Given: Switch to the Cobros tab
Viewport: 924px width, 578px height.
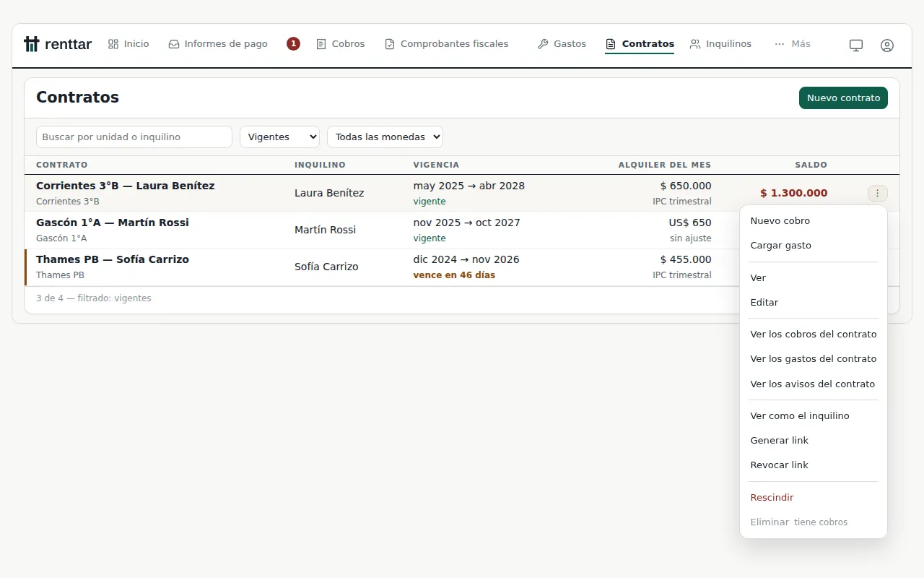Looking at the screenshot, I should click(341, 44).
